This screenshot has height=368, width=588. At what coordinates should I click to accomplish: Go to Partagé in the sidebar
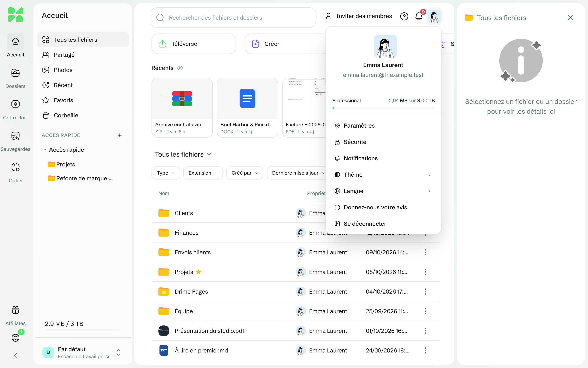click(83, 55)
